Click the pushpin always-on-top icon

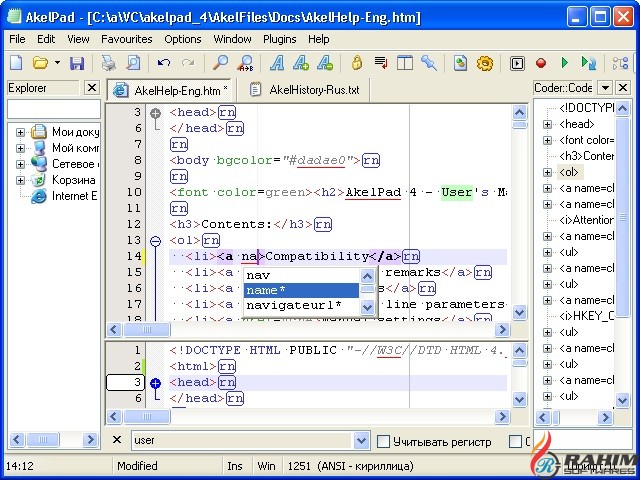pos(429,63)
